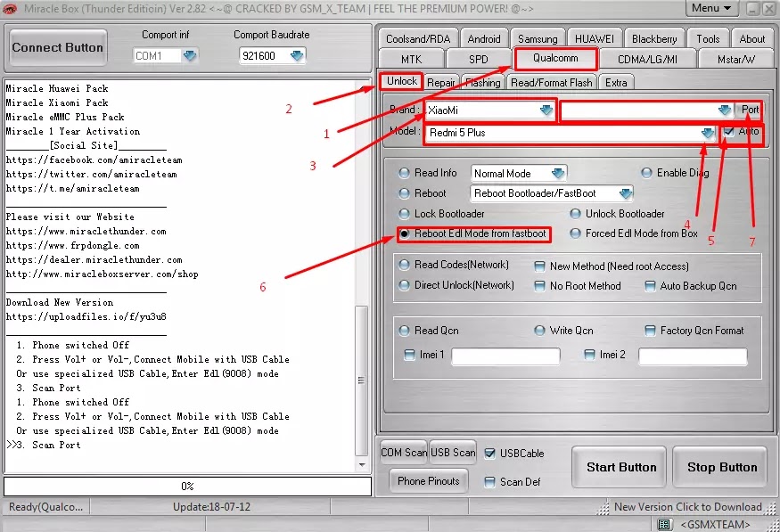Select the Qualcomm tab
Screen dimensions: 780x532
coord(555,58)
